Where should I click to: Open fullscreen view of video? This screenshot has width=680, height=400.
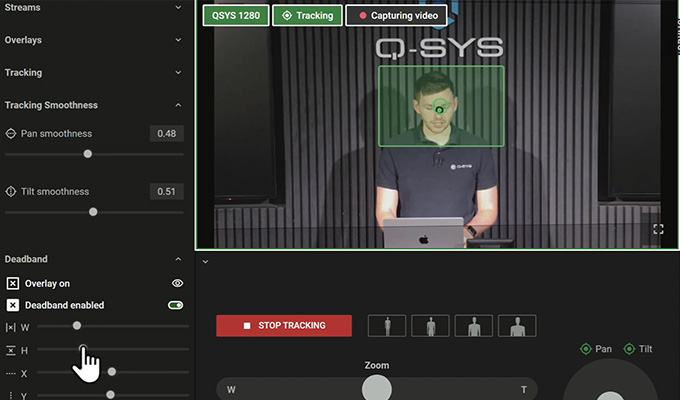pyautogui.click(x=658, y=229)
